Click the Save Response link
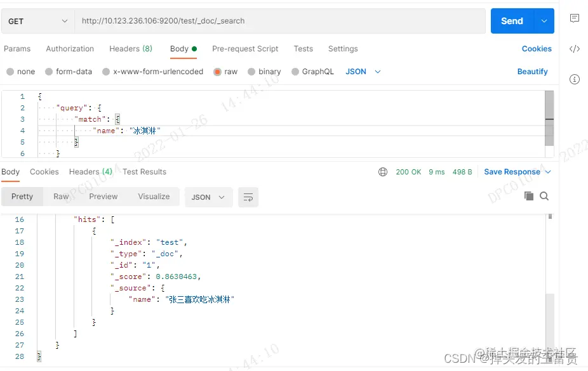Image resolution: width=588 pixels, height=371 pixels. coord(512,172)
